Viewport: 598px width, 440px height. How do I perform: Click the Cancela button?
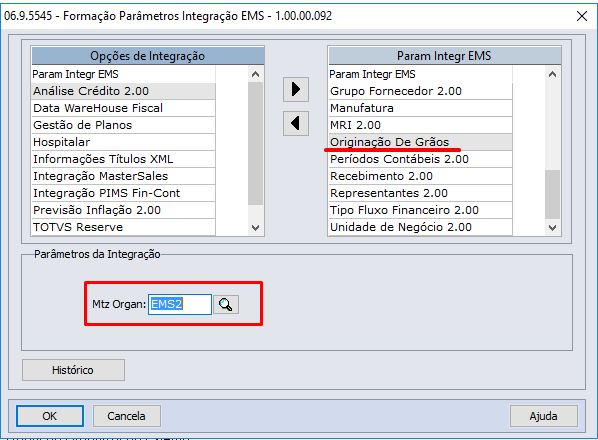pos(127,416)
